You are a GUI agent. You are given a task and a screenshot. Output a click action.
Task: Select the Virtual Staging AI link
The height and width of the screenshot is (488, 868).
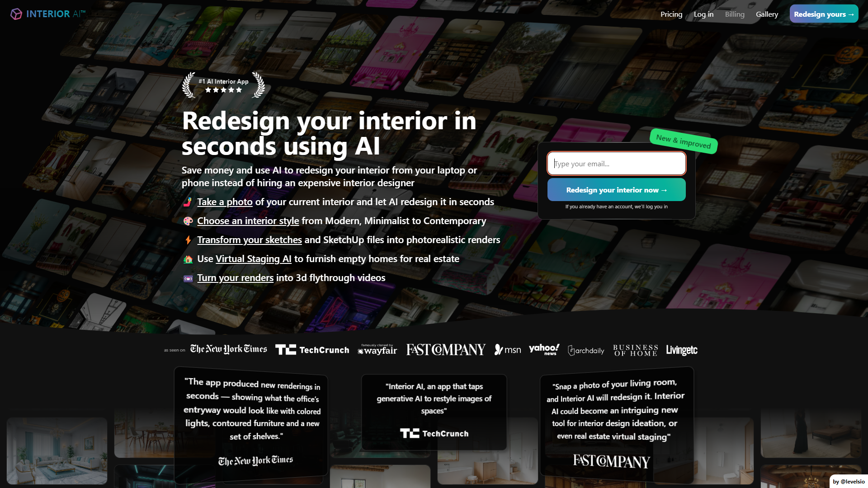[x=253, y=258]
